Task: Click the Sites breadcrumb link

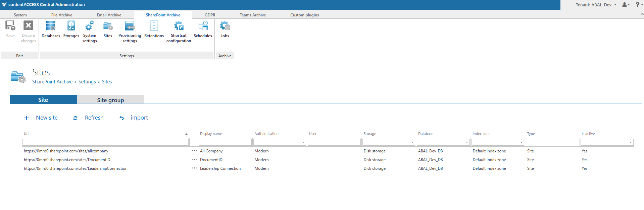Action: pyautogui.click(x=107, y=82)
